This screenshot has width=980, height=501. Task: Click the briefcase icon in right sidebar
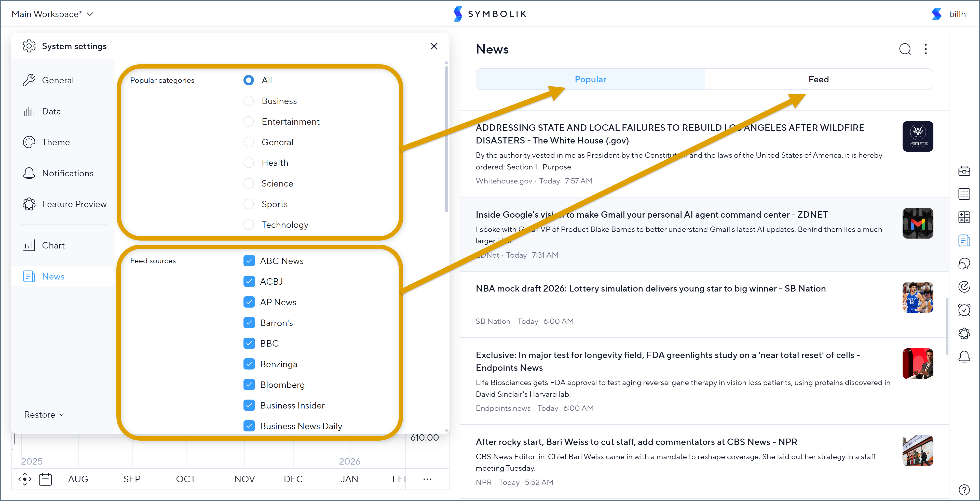tap(964, 171)
